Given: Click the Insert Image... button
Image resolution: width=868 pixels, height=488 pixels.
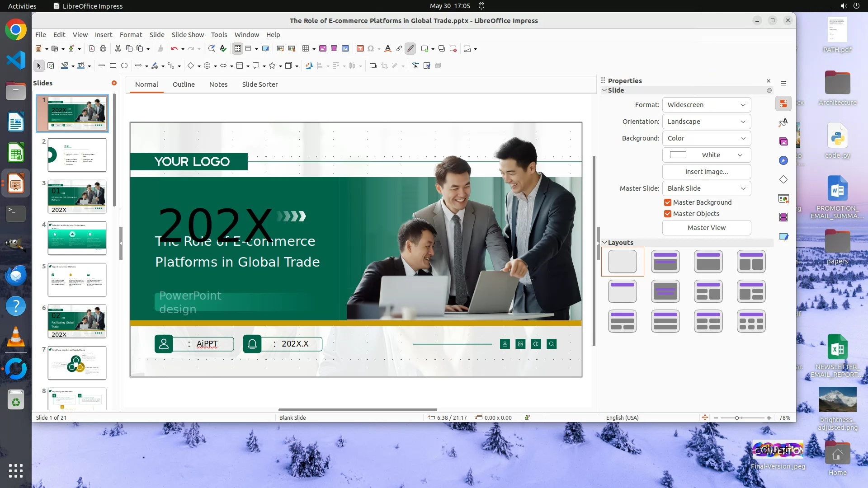Looking at the screenshot, I should (x=706, y=172).
